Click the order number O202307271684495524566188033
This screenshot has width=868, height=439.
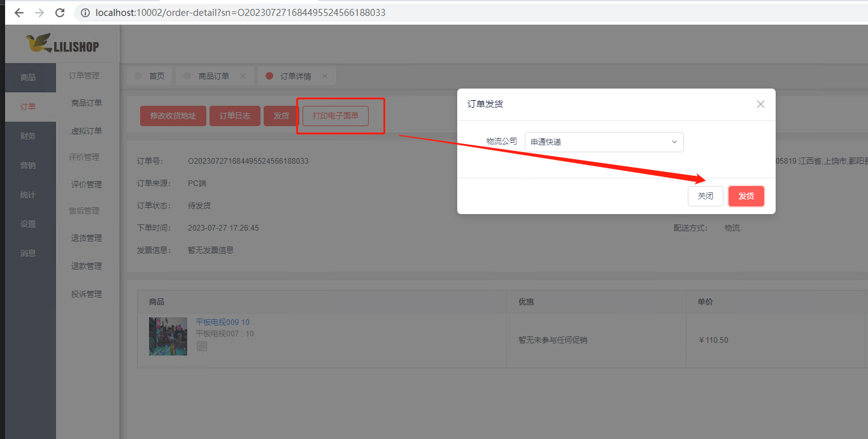click(x=248, y=161)
